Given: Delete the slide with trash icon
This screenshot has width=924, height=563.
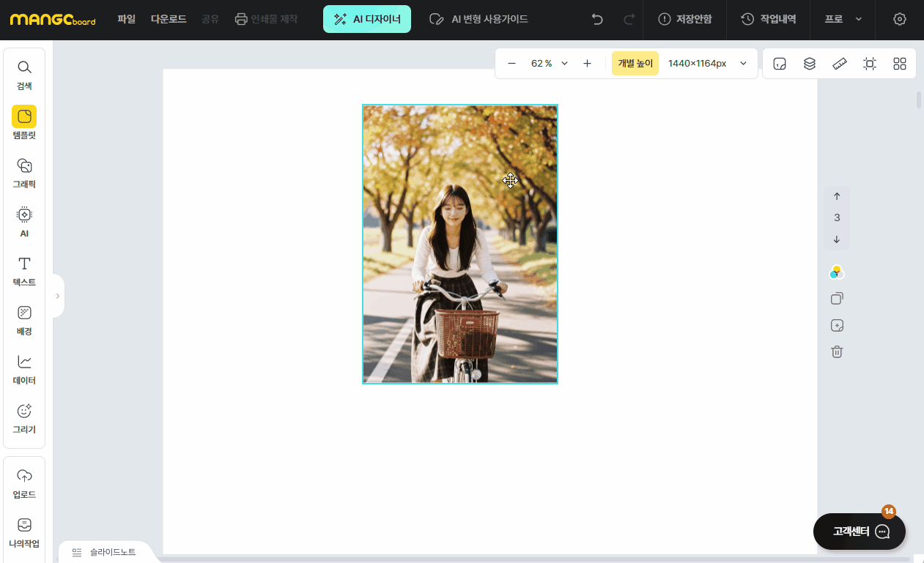Looking at the screenshot, I should pyautogui.click(x=837, y=351).
